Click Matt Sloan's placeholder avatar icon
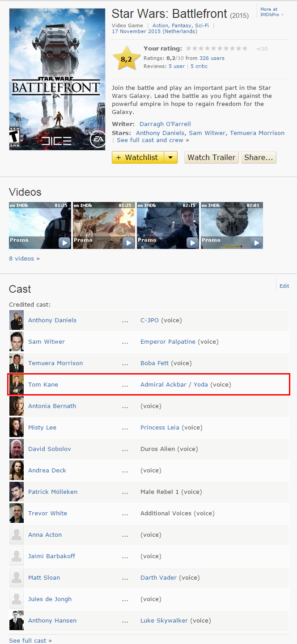 (17, 577)
